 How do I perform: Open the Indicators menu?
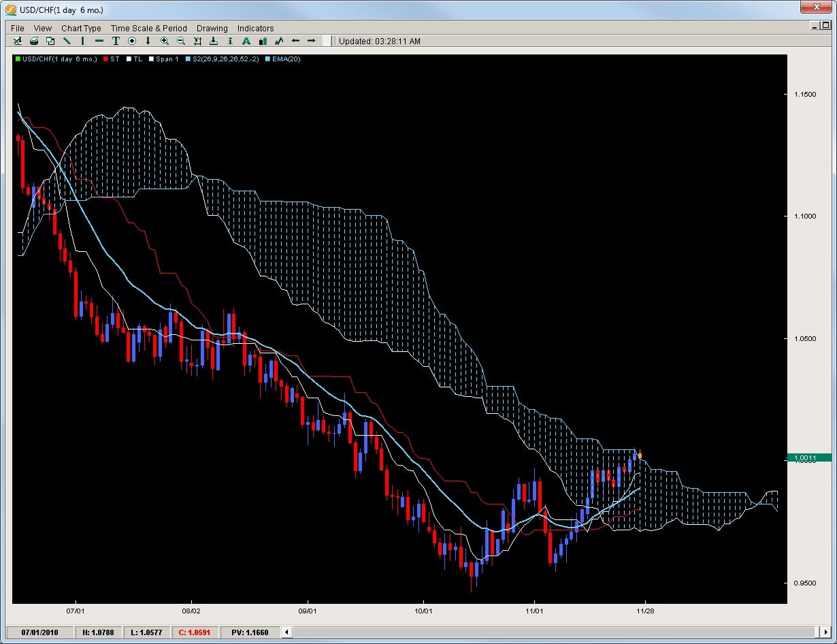coord(256,28)
